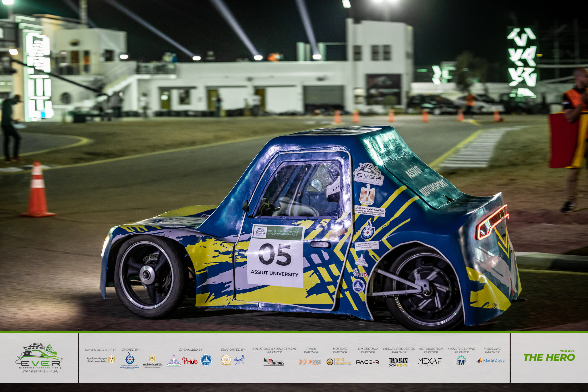The image size is (588, 392).
Task: Click the "TRACK PARTNER" label
Action: pyautogui.click(x=311, y=350)
